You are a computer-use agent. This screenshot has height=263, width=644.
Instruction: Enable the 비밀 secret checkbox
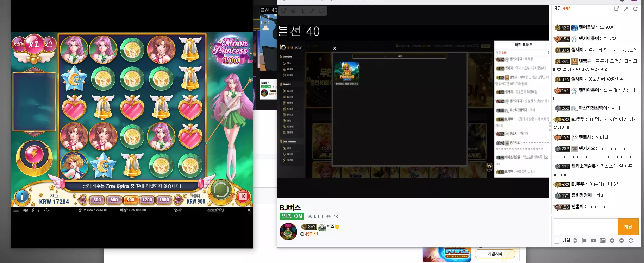pos(557,240)
